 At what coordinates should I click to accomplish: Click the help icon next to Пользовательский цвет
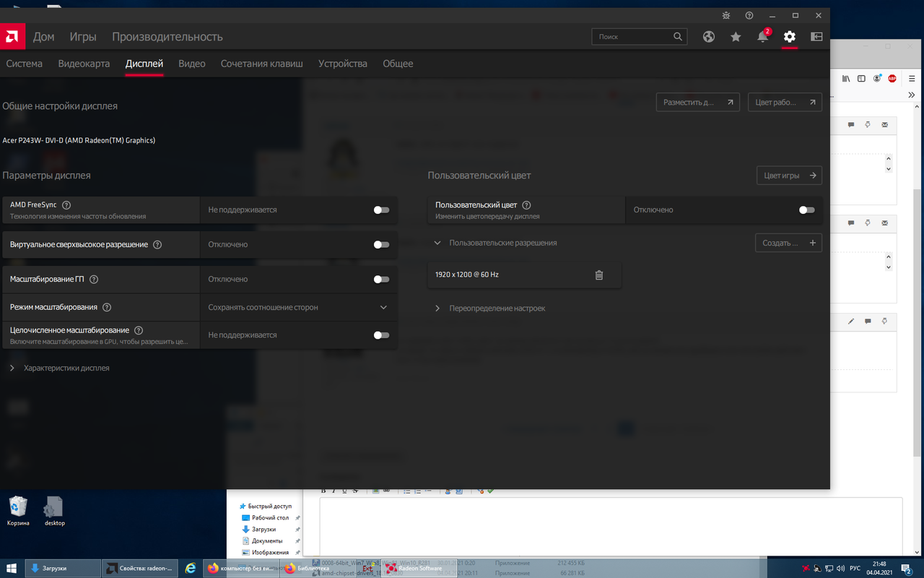[526, 205]
